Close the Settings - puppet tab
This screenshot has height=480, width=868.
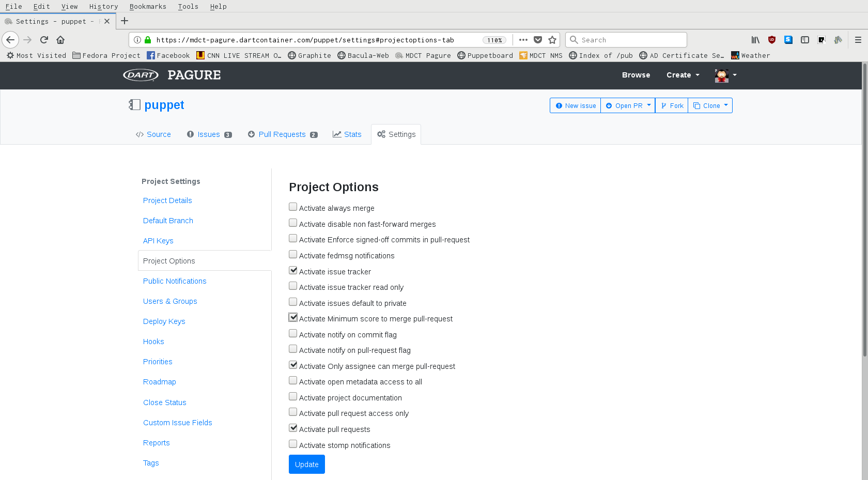click(107, 21)
